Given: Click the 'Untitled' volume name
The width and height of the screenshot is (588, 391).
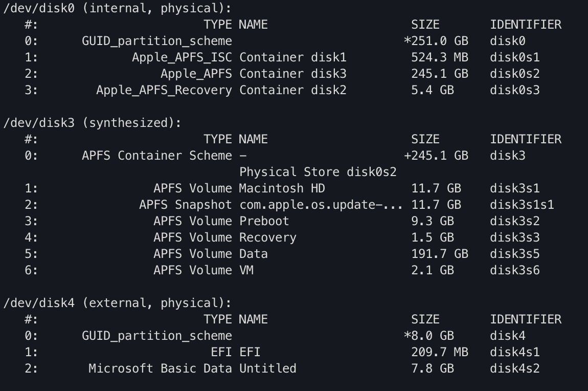Looking at the screenshot, I should tap(268, 368).
